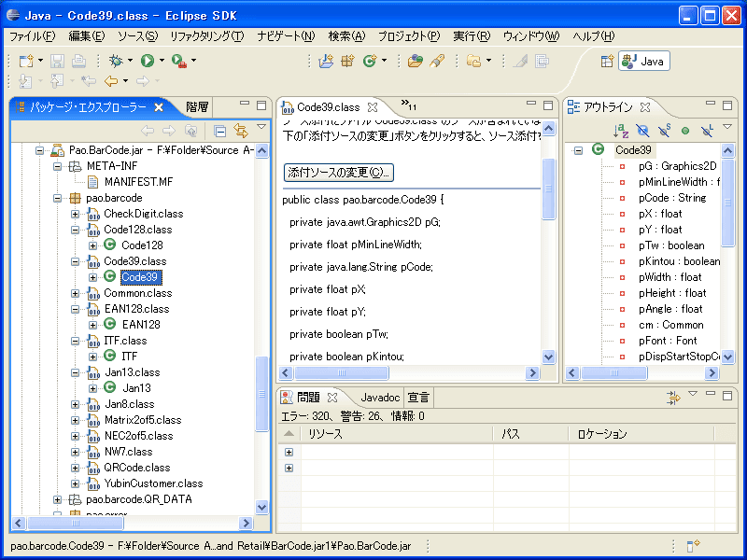This screenshot has height=560, width=747.
Task: Click the Open Type folder icon
Action: point(416,61)
